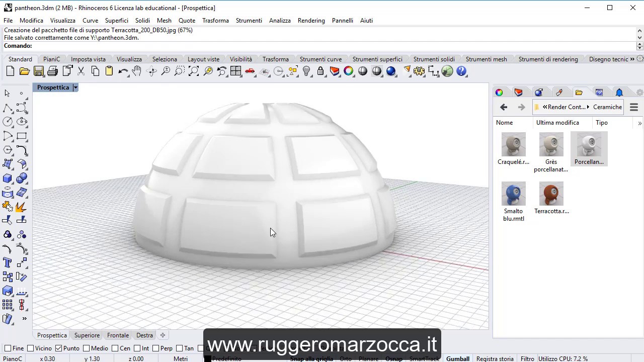Click the Predefinito layer color swatch
644x362 pixels.
207,359
